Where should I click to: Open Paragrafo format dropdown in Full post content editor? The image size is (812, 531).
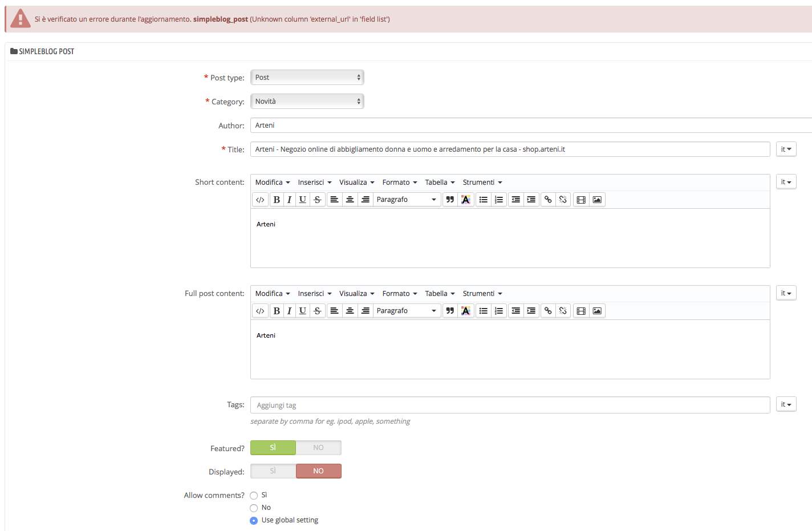tap(407, 311)
